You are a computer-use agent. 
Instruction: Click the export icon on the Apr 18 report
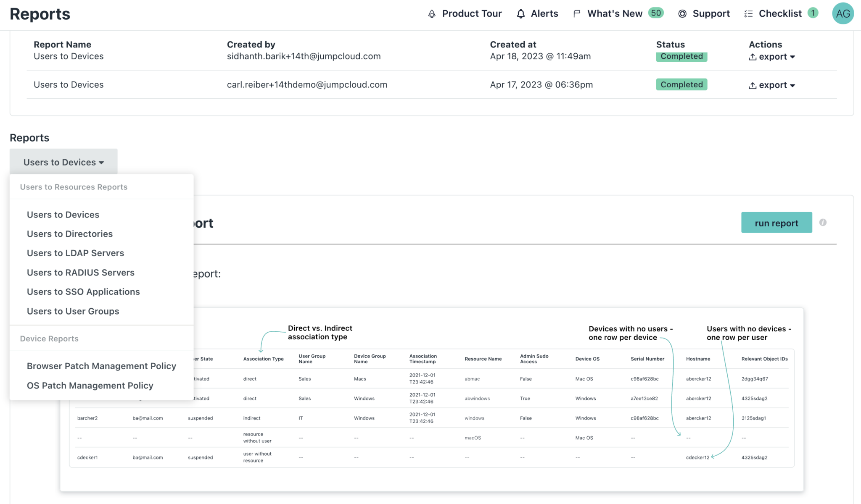(753, 57)
